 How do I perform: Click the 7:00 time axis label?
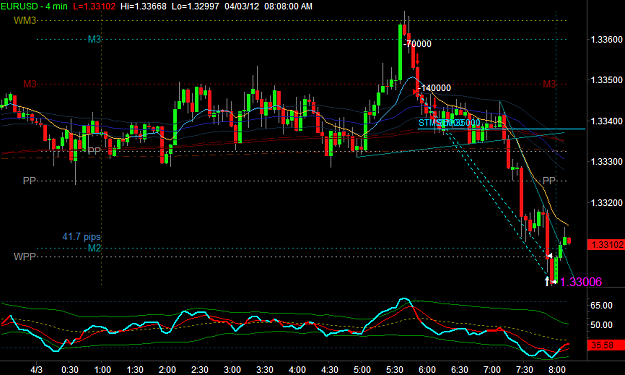[492, 370]
